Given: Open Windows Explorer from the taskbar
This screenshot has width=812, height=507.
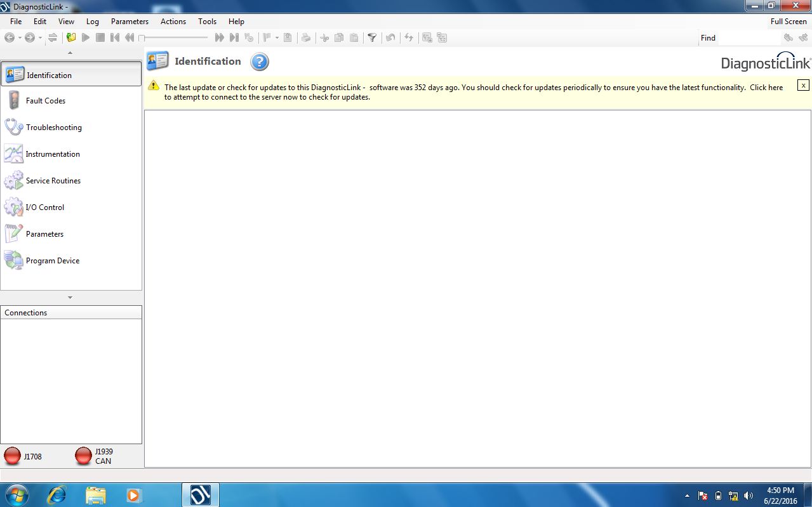Looking at the screenshot, I should pos(95,495).
